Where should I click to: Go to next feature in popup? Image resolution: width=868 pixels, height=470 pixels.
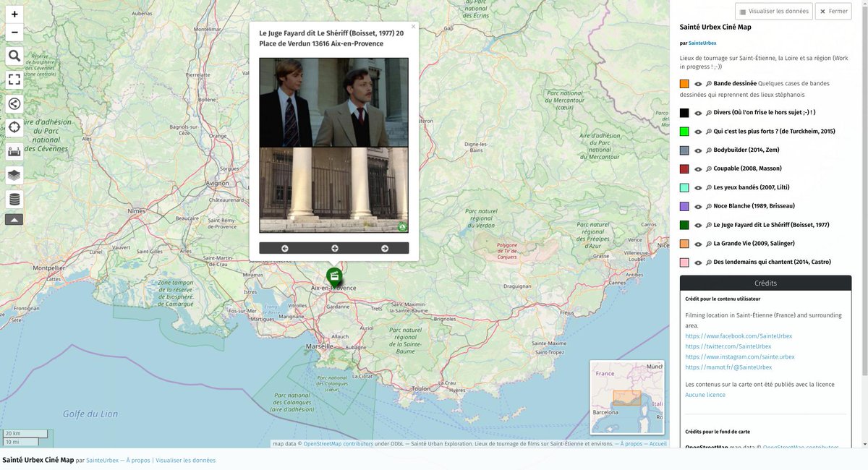(x=385, y=248)
